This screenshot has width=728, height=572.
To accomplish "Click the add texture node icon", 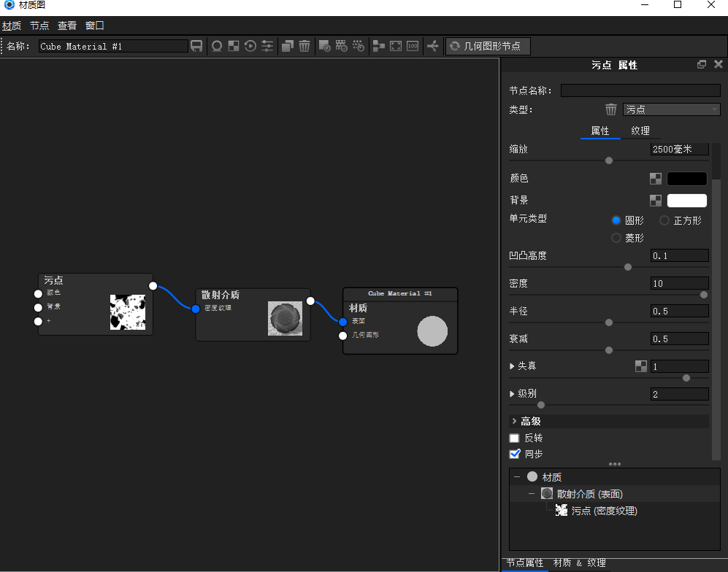I will point(341,46).
